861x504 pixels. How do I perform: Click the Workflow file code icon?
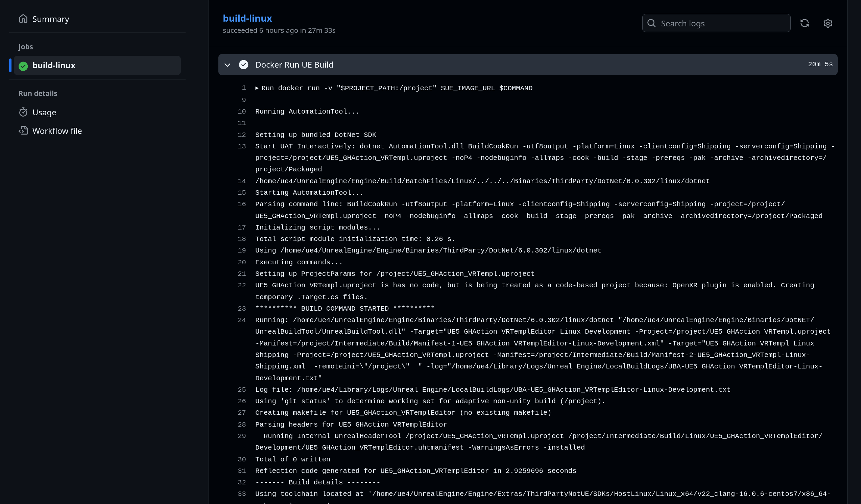pos(23,130)
